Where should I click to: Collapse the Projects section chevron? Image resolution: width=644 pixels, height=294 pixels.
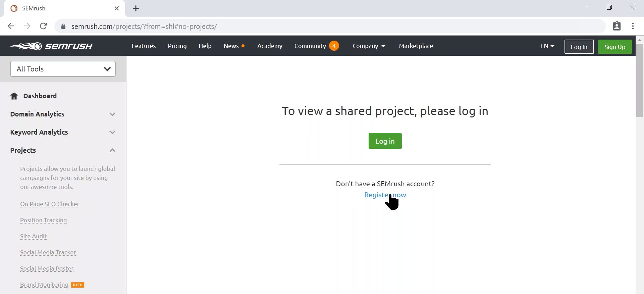click(x=112, y=150)
